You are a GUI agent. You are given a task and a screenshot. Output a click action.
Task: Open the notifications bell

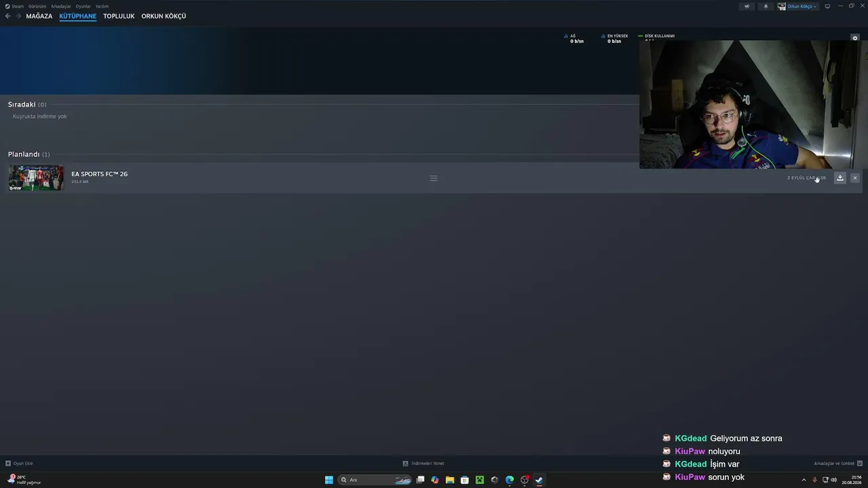(x=766, y=6)
